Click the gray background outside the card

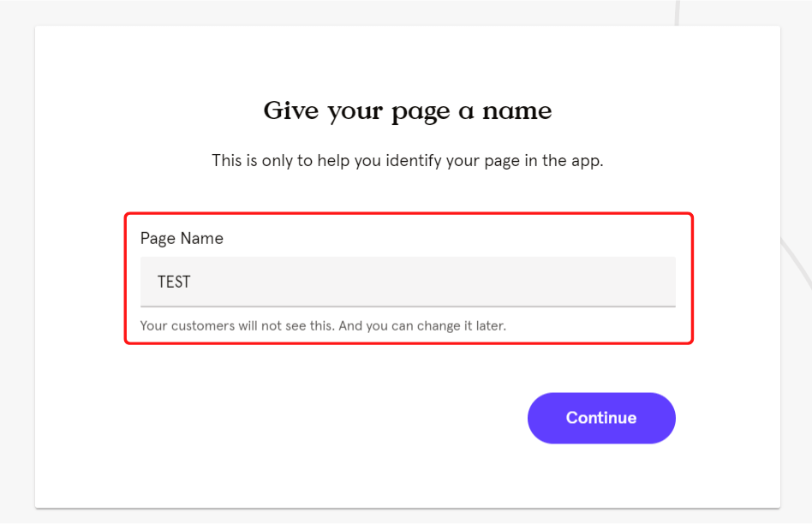coord(15,259)
